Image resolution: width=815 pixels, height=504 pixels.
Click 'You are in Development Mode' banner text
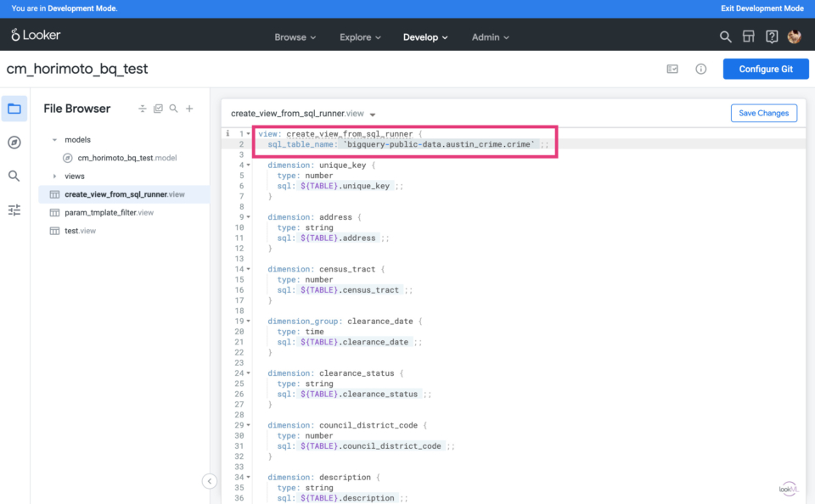pos(65,8)
